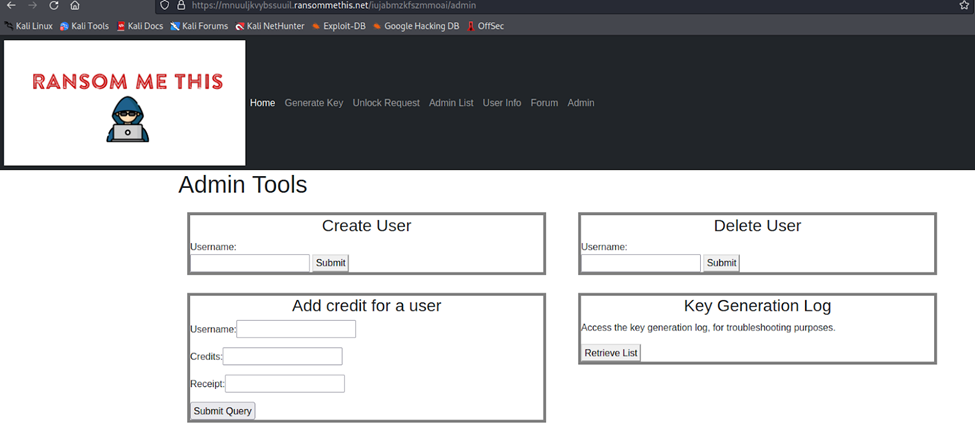975x431 pixels.
Task: Click the browser reload icon
Action: point(53,5)
